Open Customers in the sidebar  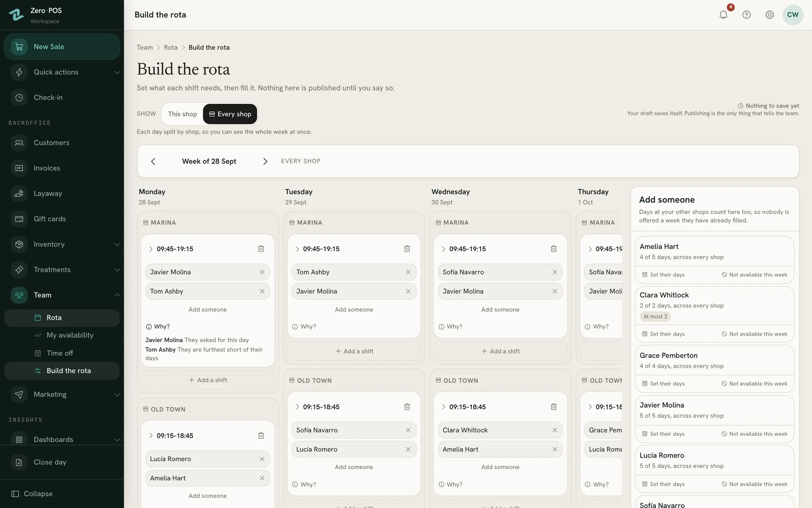click(62, 143)
